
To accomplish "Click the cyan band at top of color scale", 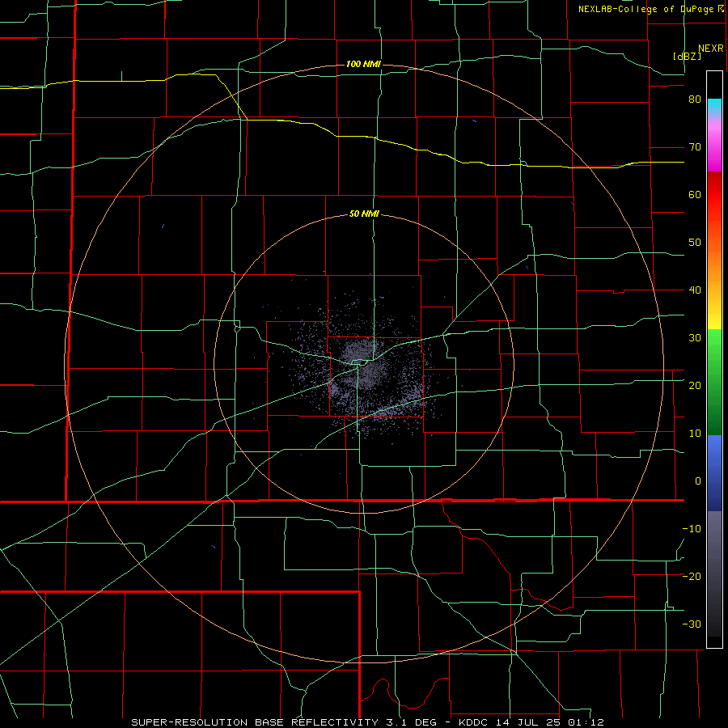I will point(714,106).
